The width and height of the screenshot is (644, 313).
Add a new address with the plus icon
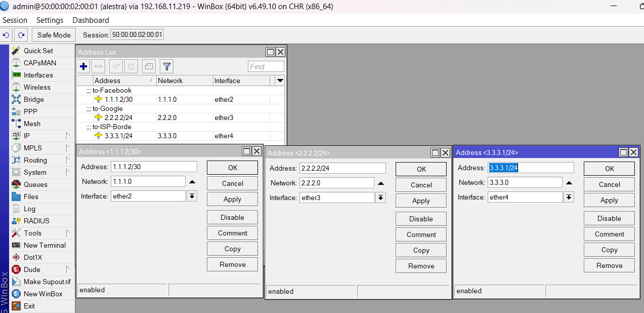[x=84, y=66]
